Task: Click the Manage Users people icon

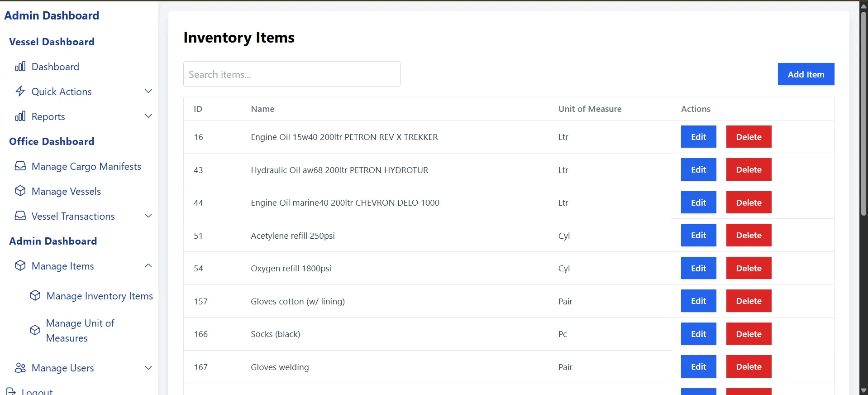Action: (20, 368)
